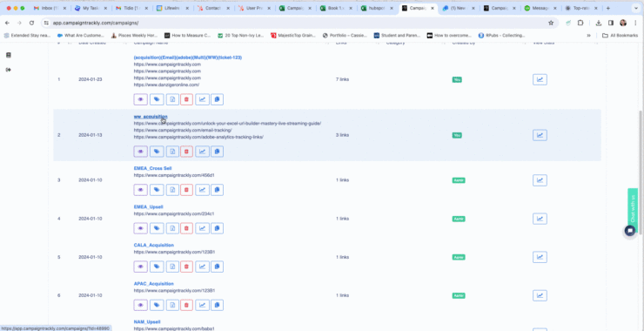
Task: Switch to the Inbox Gmail browser tab
Action: pyautogui.click(x=50, y=8)
